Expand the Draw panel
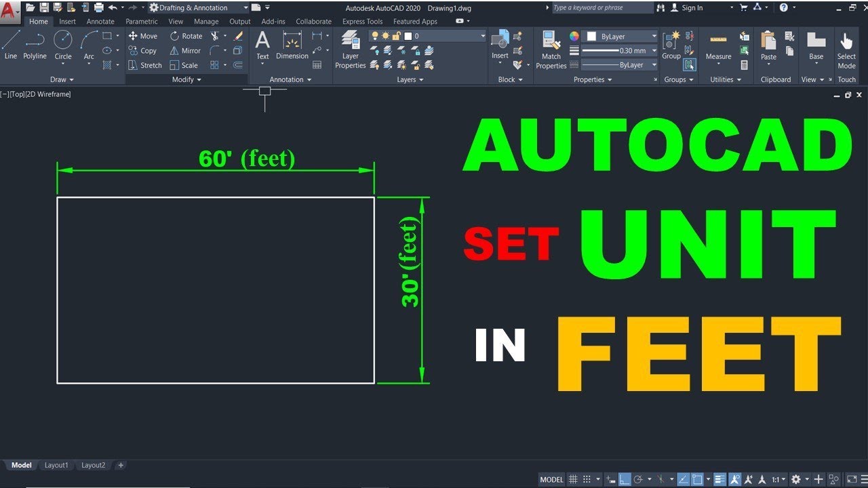 (x=62, y=79)
